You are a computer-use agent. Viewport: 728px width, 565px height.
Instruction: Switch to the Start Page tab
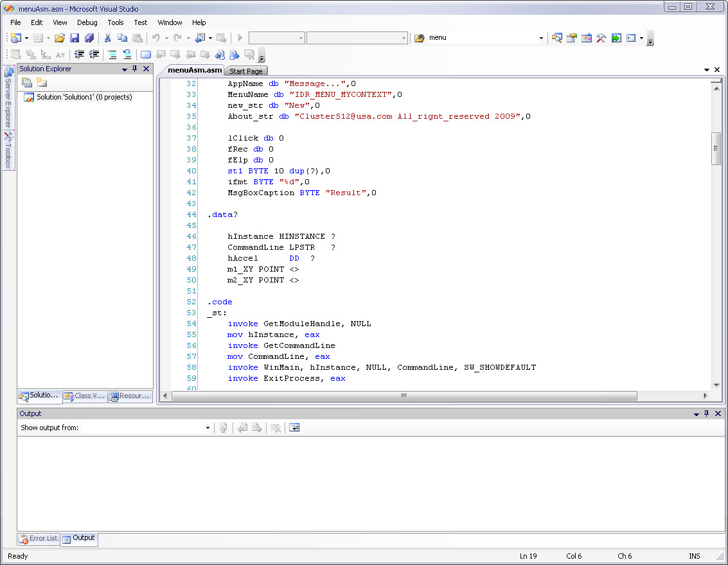tap(245, 71)
